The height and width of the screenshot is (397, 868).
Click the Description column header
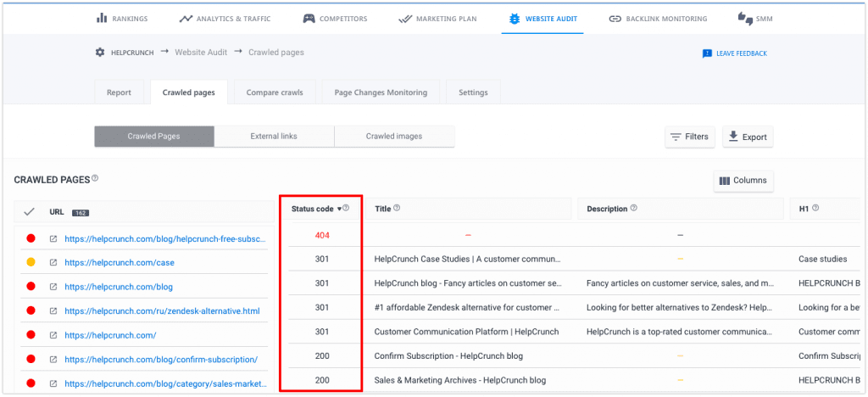point(681,209)
